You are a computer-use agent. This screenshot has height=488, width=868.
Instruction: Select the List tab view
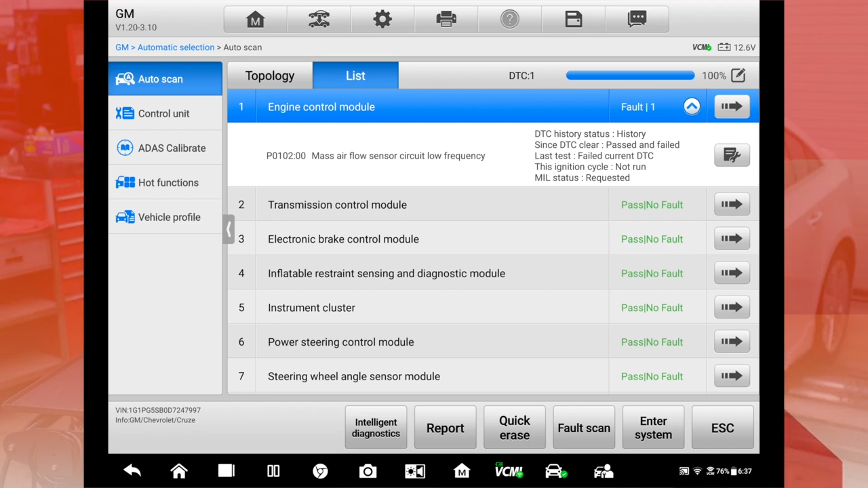(355, 75)
